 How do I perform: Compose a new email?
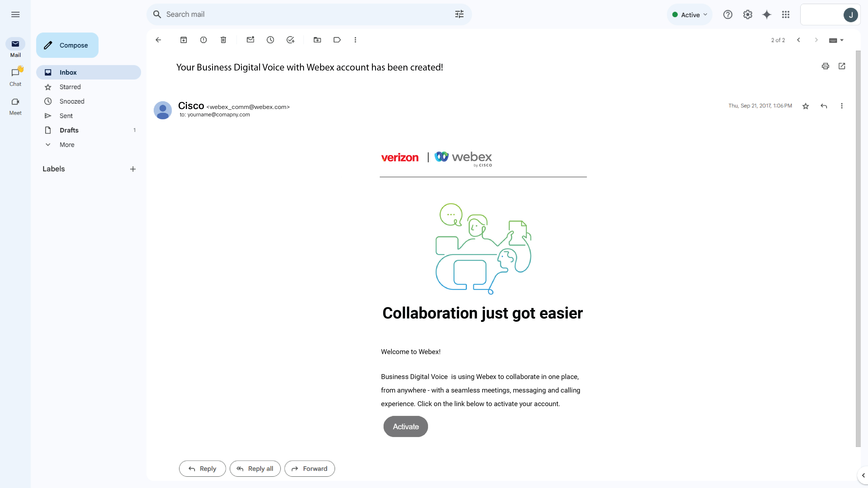[67, 45]
